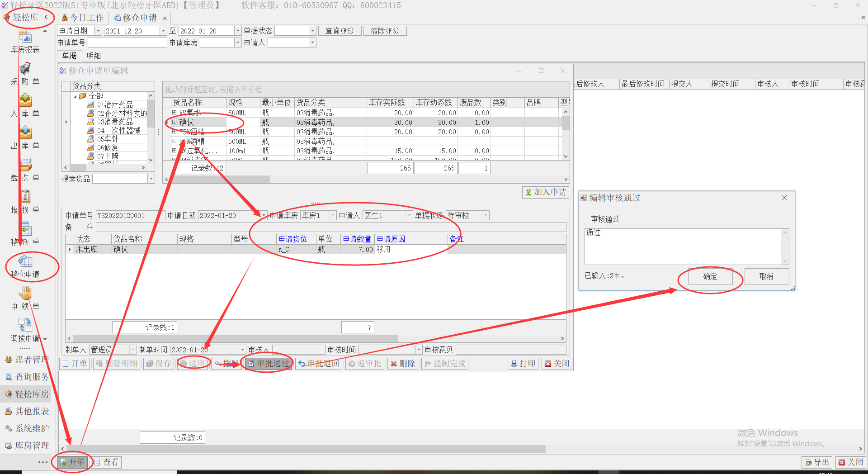The image size is (868, 474).
Task: Click 开单 button in bottom bar
Action: point(73,462)
